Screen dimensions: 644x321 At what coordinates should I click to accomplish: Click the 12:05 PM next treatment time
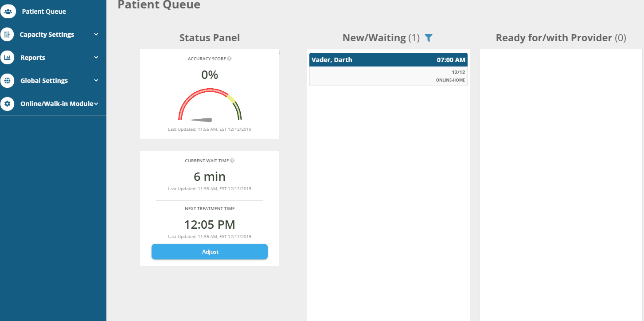(210, 224)
